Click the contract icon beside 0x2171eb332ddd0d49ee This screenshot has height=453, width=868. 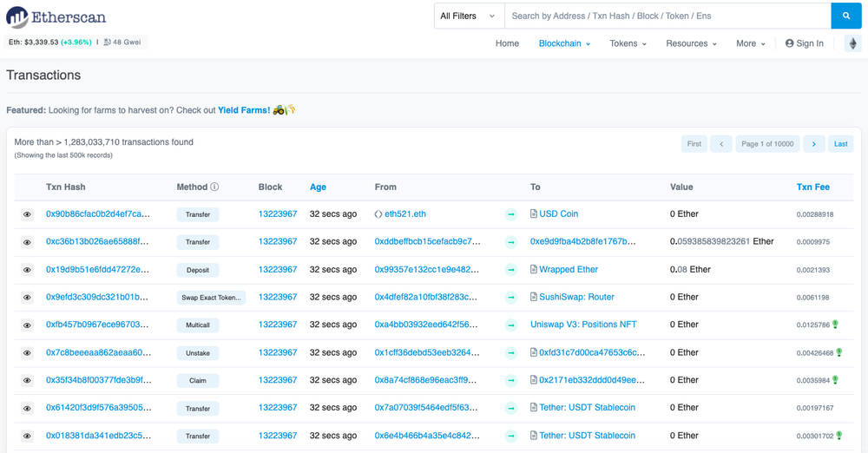click(534, 380)
